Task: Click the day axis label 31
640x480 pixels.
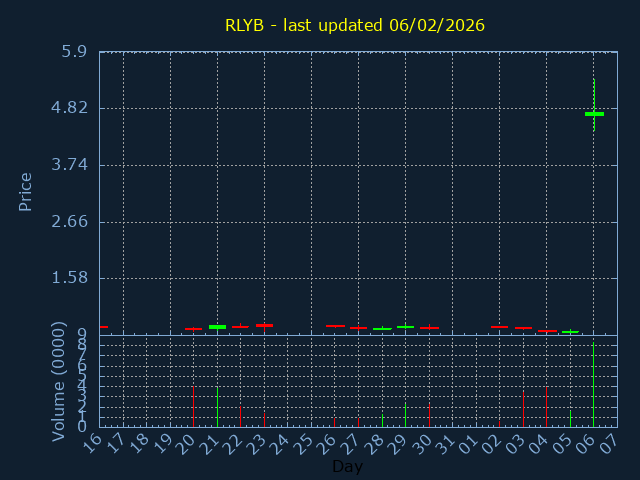Action: tap(447, 443)
